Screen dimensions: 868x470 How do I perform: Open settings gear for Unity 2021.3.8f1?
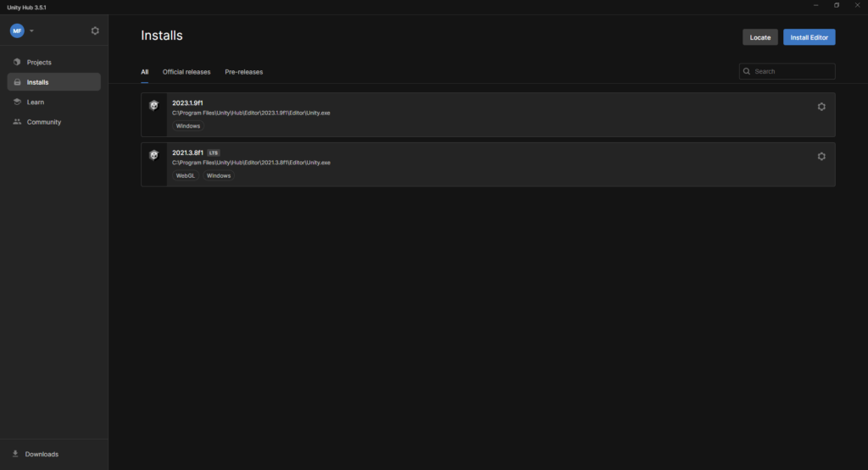pyautogui.click(x=821, y=157)
